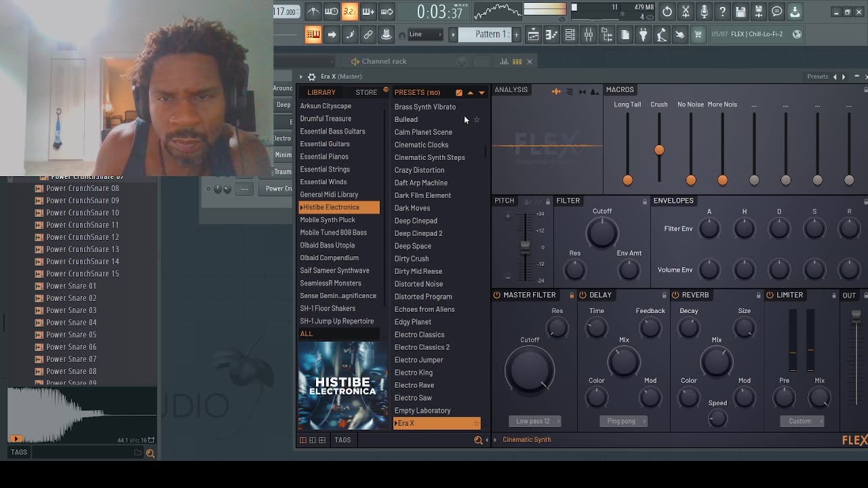
Task: Toggle the 3.2 wait-for-input button
Action: pos(350,11)
